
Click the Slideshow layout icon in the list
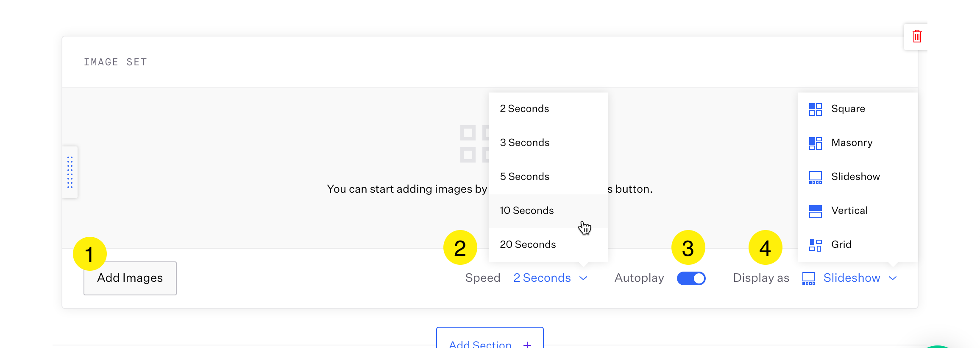tap(815, 177)
